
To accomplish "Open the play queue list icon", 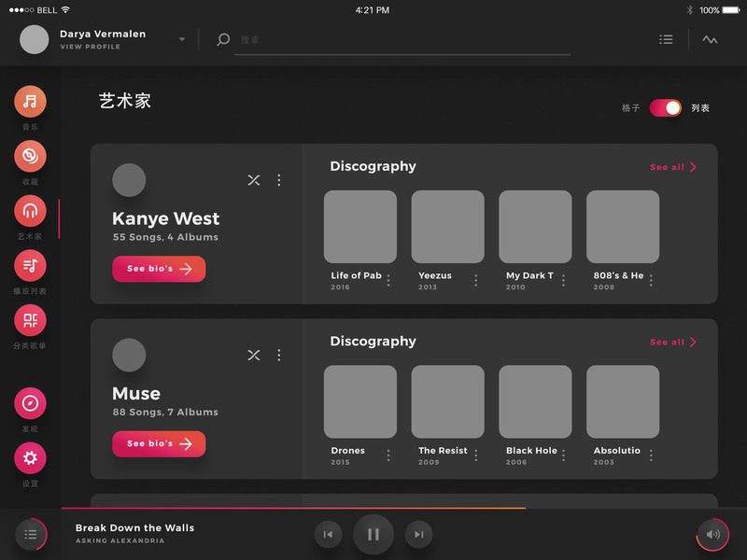I will tap(31, 534).
